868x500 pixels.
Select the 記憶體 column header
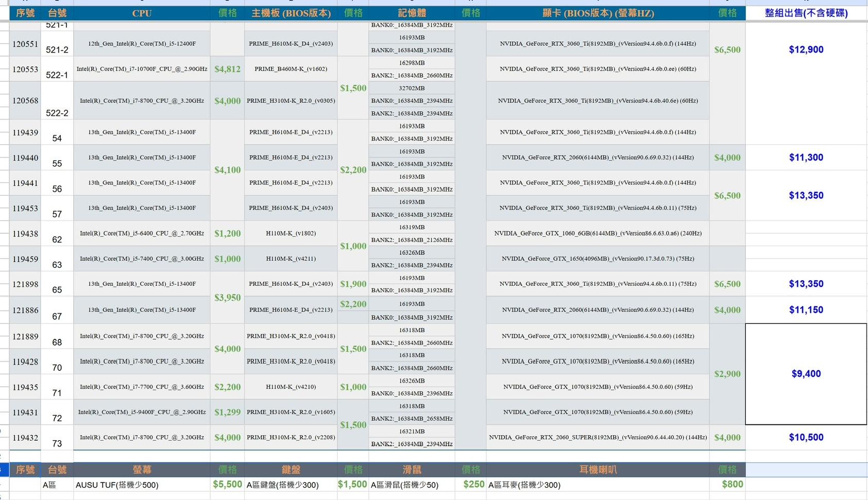(x=412, y=13)
